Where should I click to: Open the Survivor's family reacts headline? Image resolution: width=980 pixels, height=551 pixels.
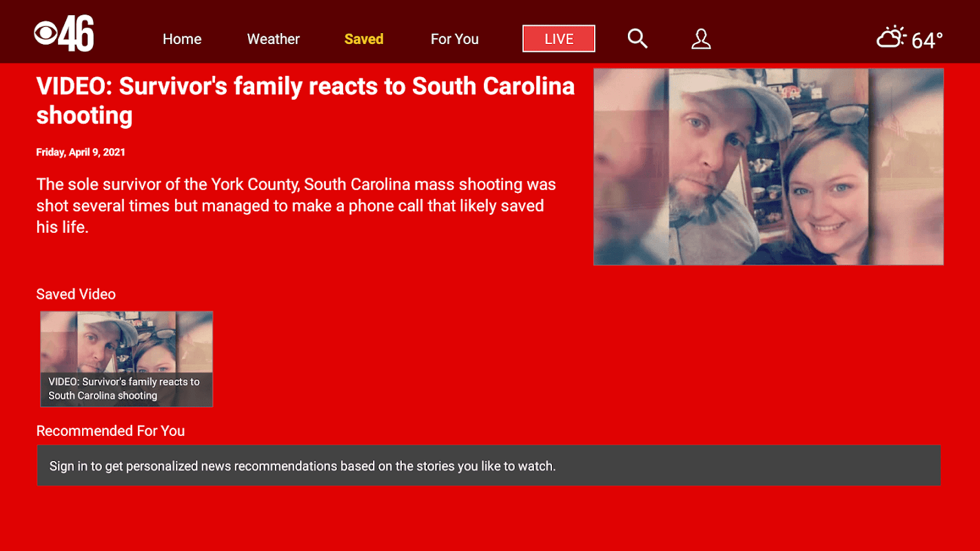tap(305, 101)
